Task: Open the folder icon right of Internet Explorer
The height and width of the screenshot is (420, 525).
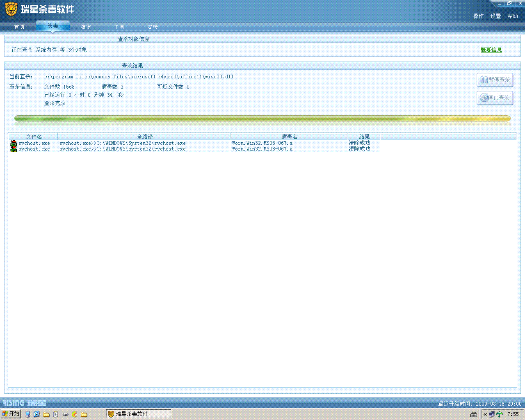Action: tap(46, 414)
